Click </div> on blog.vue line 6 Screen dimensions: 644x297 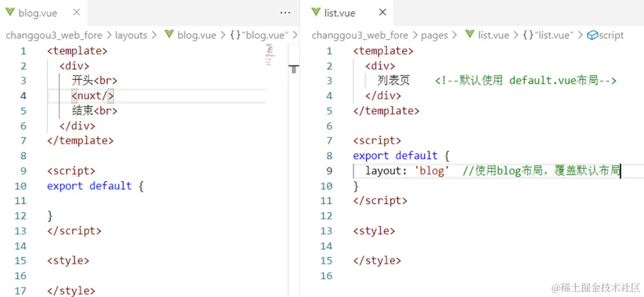click(77, 126)
